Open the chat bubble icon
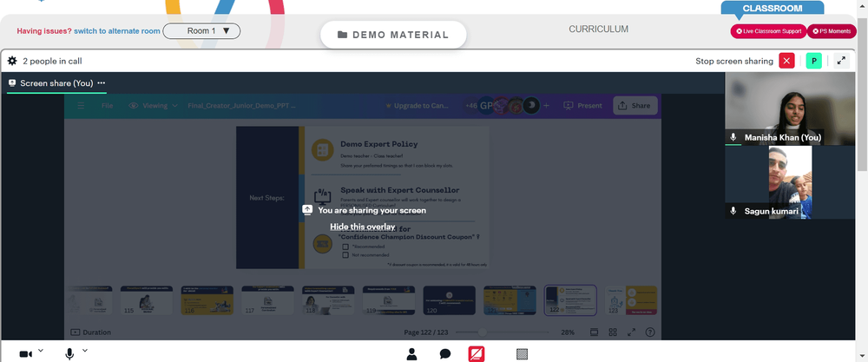The height and width of the screenshot is (362, 868). coord(445,353)
